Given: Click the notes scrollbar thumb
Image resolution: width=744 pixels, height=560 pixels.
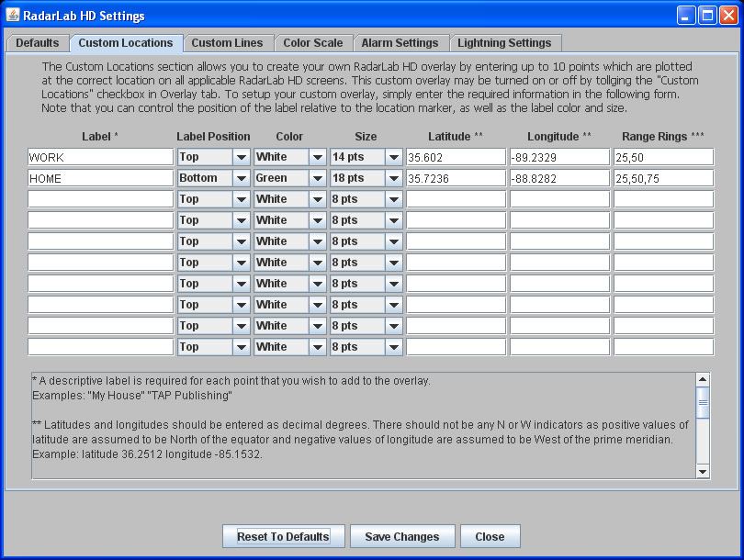Looking at the screenshot, I should (703, 403).
